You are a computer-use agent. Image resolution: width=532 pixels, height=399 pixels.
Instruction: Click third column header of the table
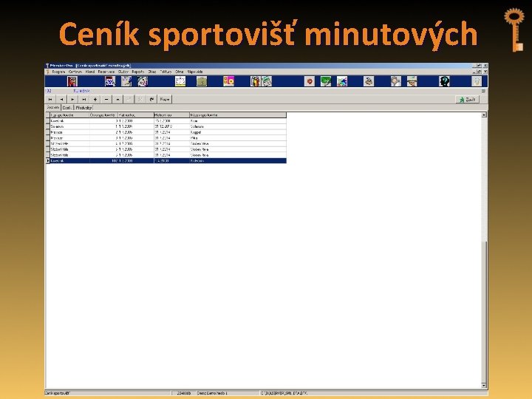point(136,115)
